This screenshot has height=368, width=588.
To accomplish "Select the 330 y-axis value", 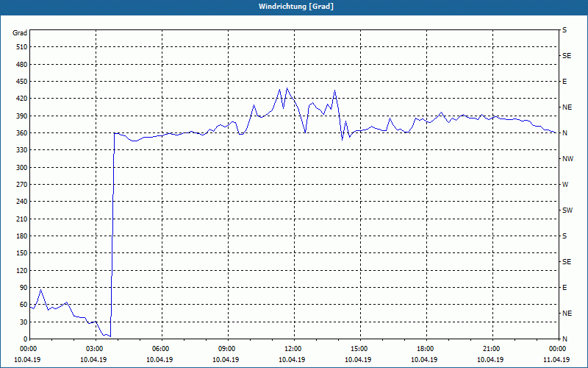I will click(x=22, y=150).
